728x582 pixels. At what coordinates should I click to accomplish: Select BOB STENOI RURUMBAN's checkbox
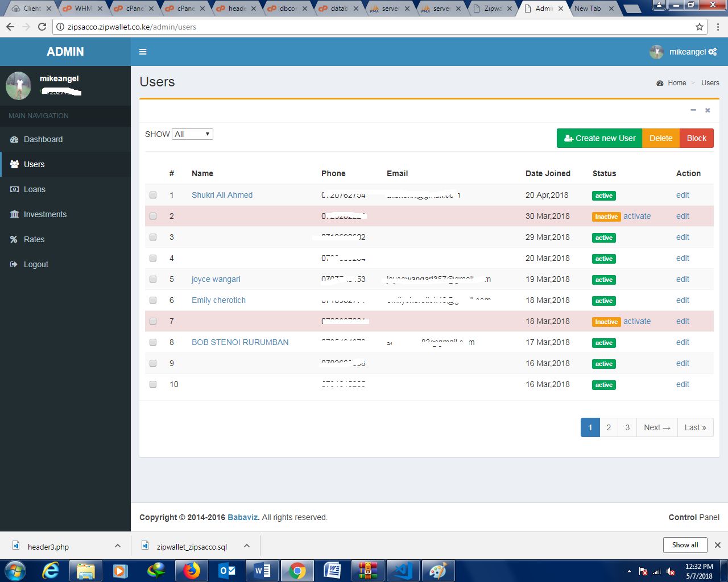click(153, 342)
